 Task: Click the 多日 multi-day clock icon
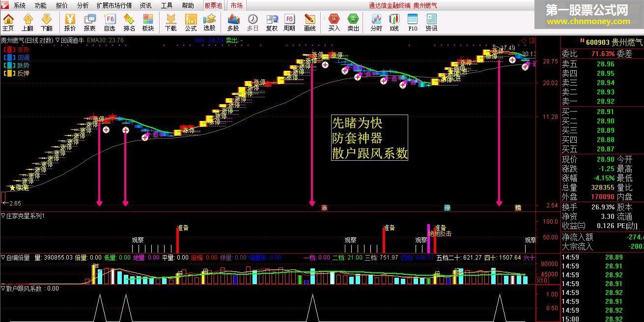pyautogui.click(x=252, y=23)
